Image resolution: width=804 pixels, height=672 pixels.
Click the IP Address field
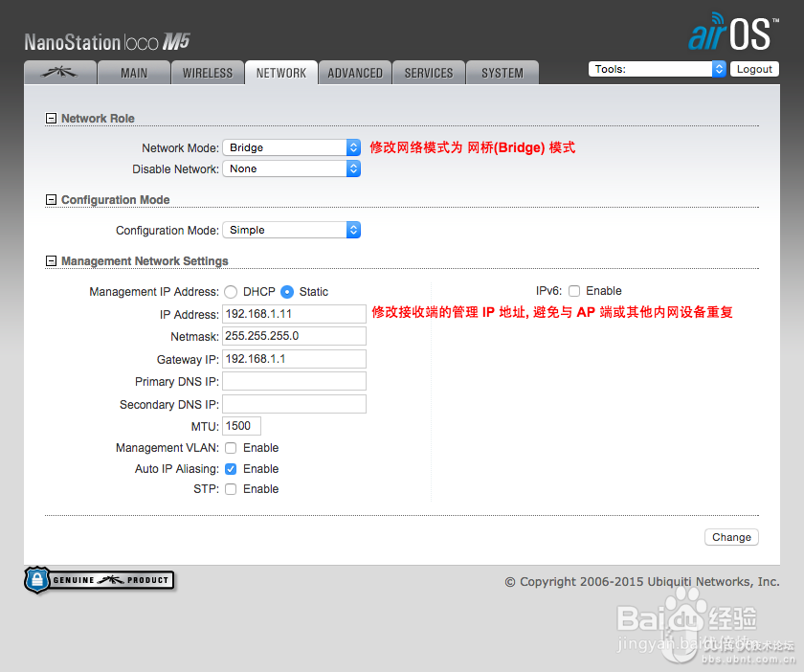point(295,314)
